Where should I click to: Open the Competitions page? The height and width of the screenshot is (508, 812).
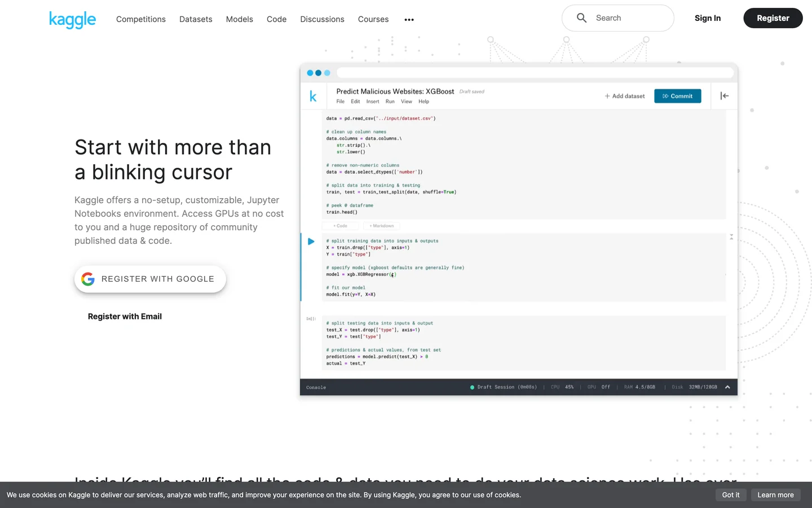coord(141,19)
